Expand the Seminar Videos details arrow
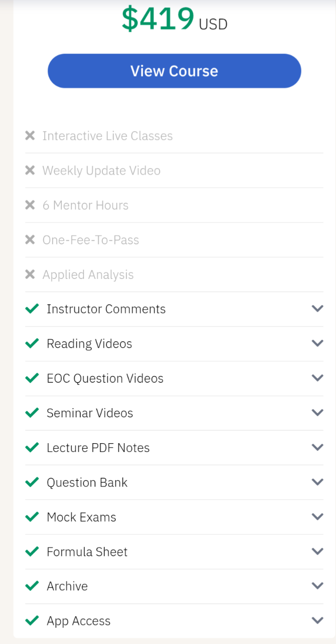This screenshot has width=336, height=644. pos(317,412)
